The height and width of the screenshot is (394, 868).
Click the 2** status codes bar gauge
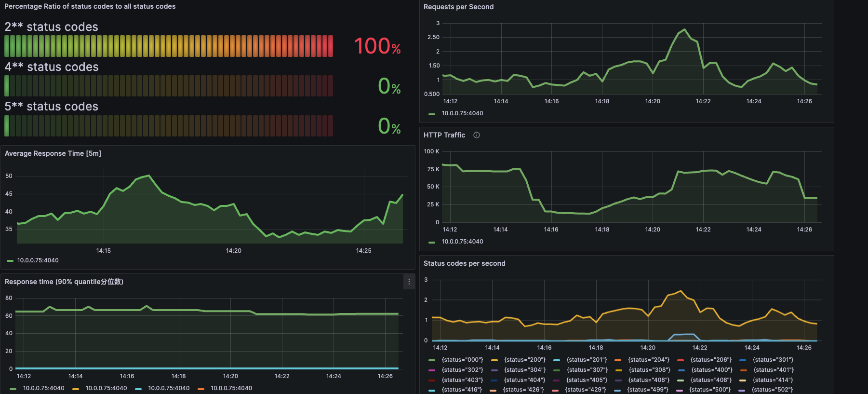coord(169,46)
